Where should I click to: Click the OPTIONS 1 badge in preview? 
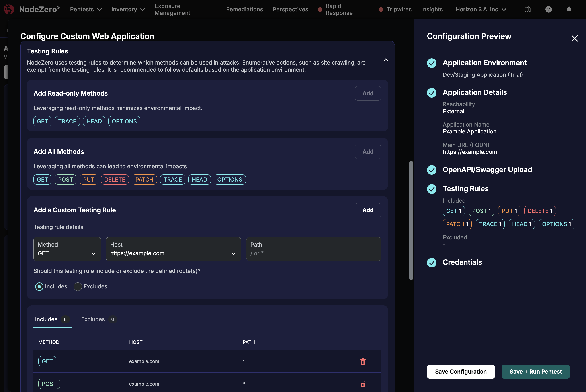[556, 224]
